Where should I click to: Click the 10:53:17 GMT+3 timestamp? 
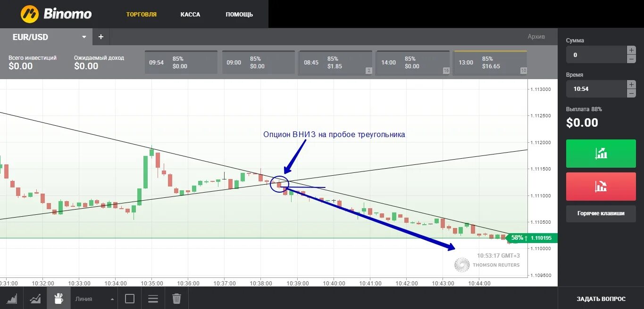tap(498, 256)
